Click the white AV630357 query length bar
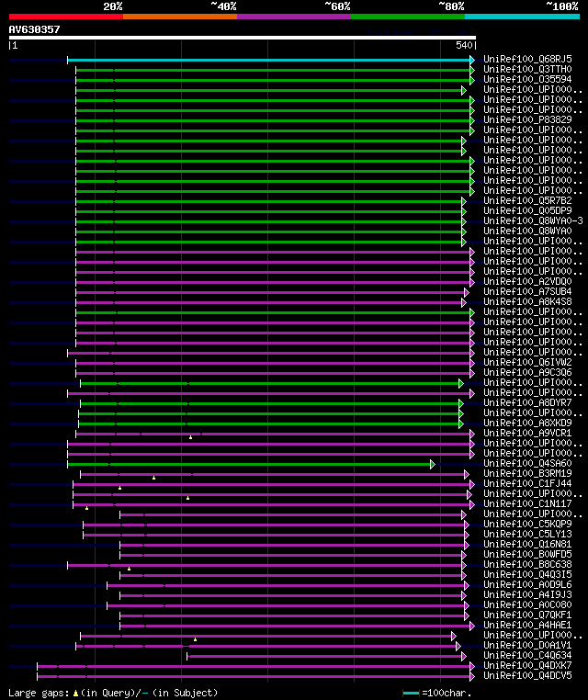Screen dimensions: 588x700 coord(243,38)
